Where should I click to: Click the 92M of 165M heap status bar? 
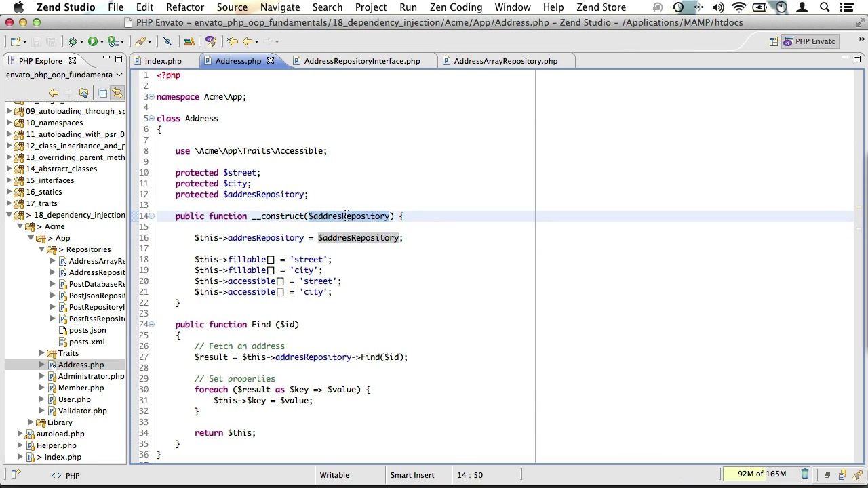click(x=757, y=474)
